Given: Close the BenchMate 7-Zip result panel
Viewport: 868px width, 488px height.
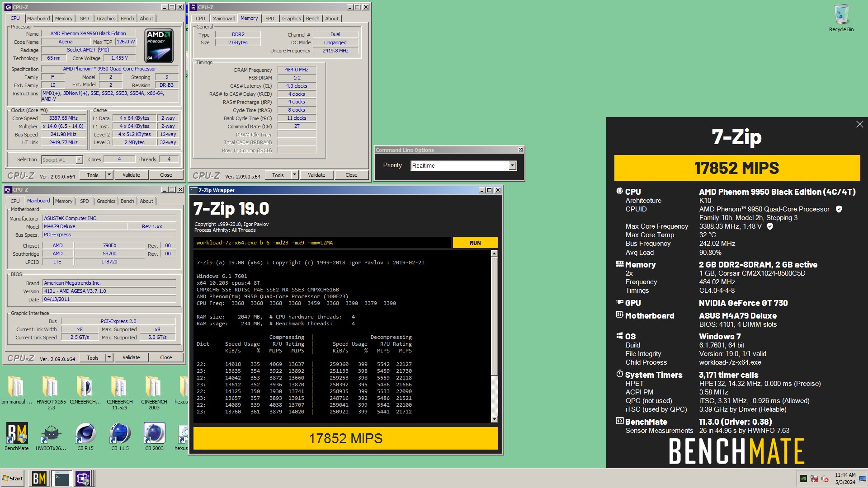Looking at the screenshot, I should [859, 124].
